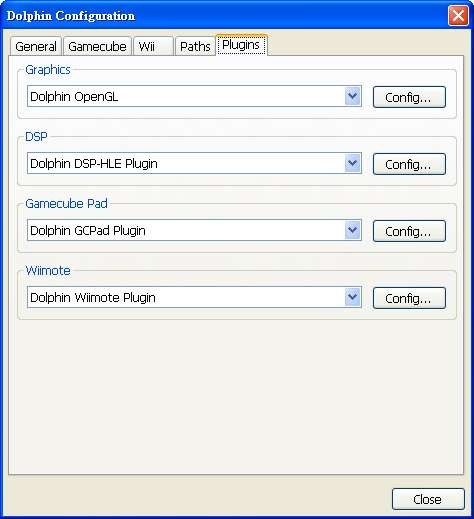Open Config for the Wiimote plugin
474x519 pixels.
[409, 298]
